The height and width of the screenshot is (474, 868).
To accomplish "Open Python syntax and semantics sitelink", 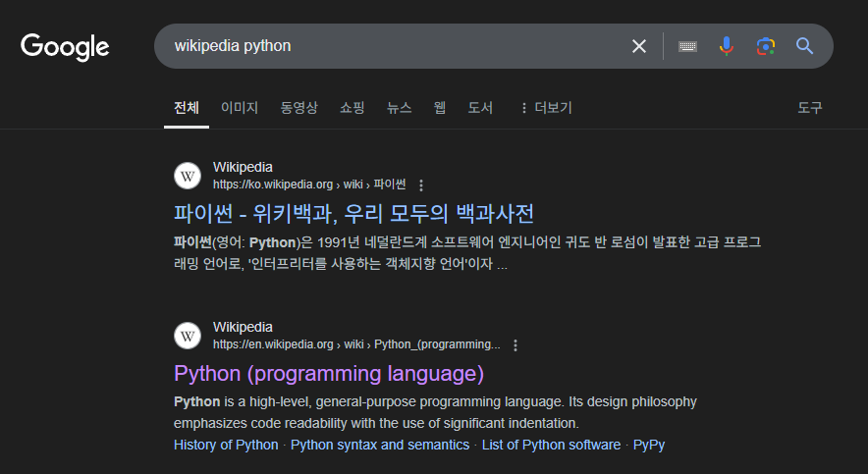I will click(x=380, y=445).
